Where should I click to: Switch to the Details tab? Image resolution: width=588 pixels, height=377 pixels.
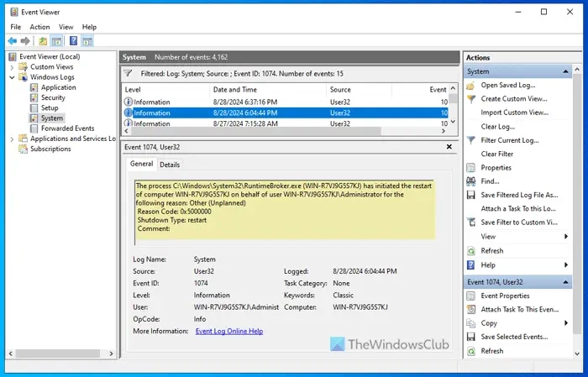[x=170, y=165]
